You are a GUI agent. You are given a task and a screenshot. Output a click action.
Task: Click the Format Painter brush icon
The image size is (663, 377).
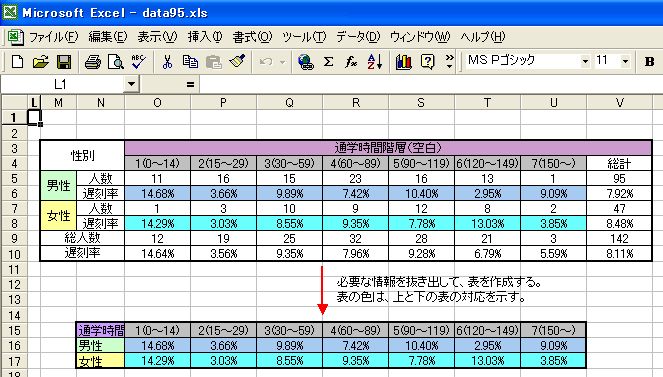click(x=237, y=62)
